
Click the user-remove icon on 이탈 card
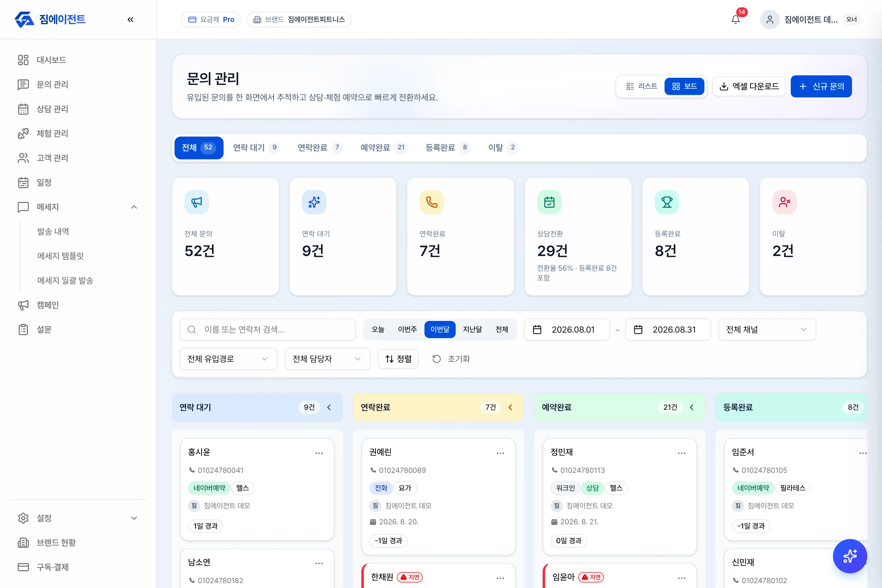point(785,202)
